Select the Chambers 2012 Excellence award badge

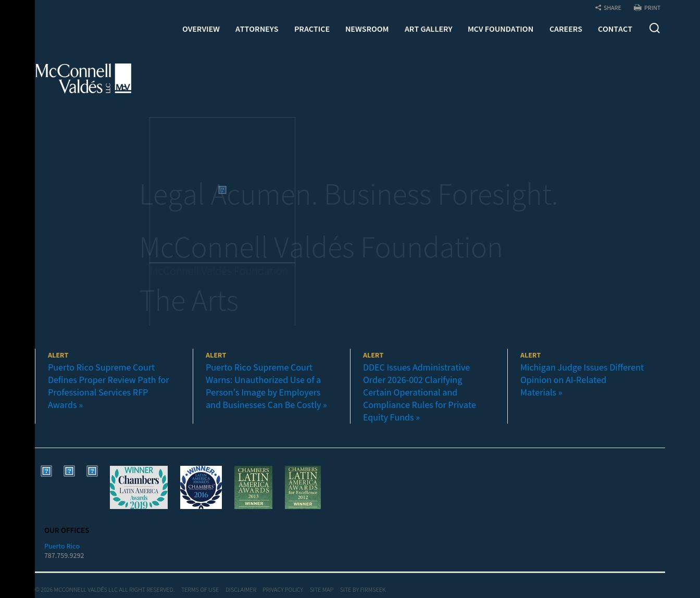pos(303,487)
